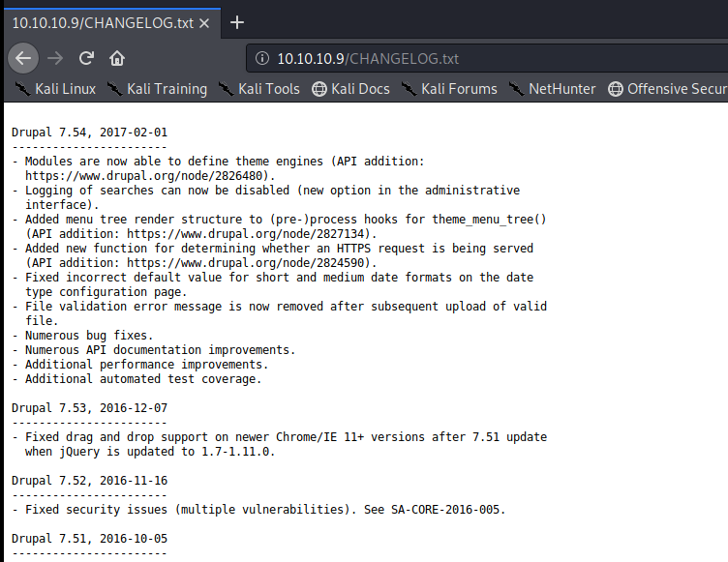Click the Forward arrow button
This screenshot has height=562, width=728.
[x=55, y=58]
